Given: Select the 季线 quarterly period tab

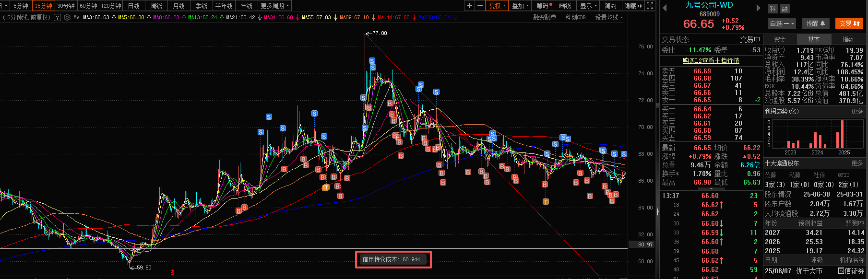Looking at the screenshot, I should tap(202, 6).
